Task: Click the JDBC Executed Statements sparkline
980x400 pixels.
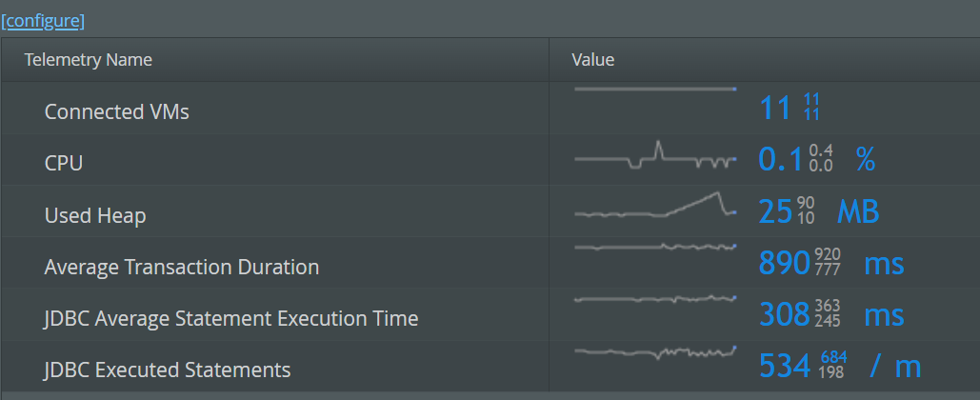Action: pyautogui.click(x=655, y=352)
